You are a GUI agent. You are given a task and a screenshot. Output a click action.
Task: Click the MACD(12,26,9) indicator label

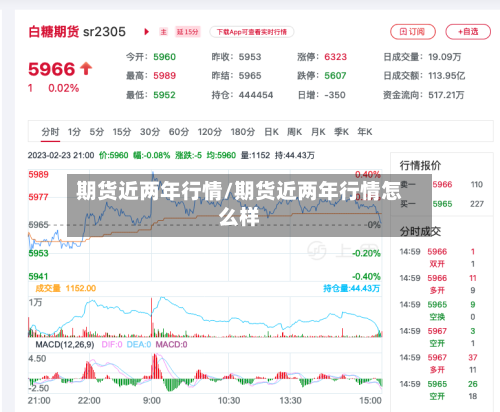coord(65,345)
